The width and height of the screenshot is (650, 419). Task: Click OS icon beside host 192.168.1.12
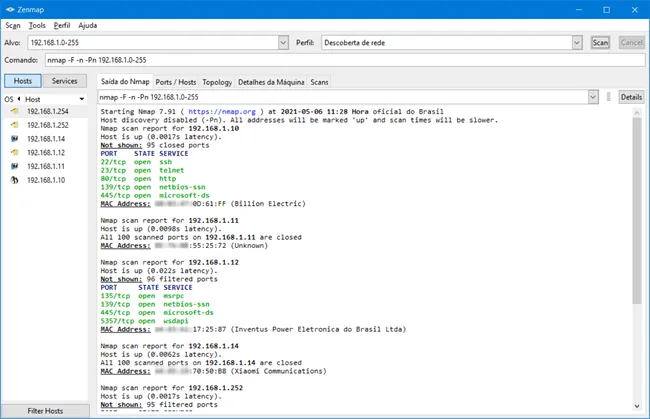point(15,153)
